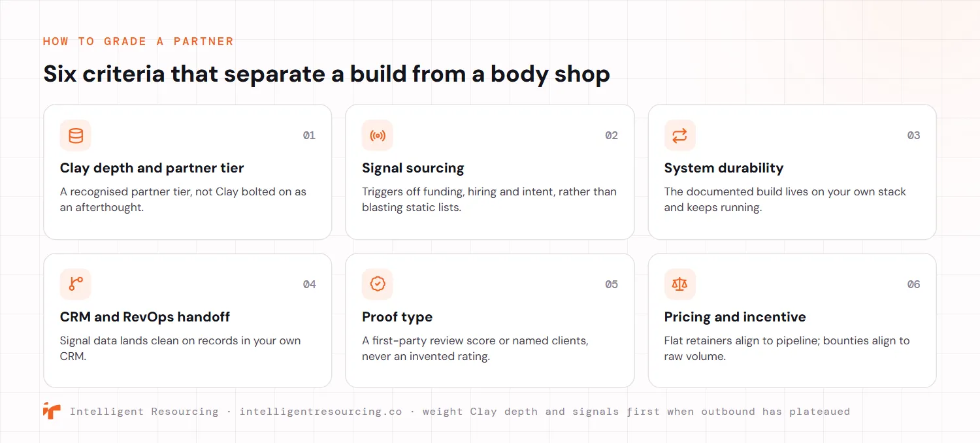The height and width of the screenshot is (443, 980).
Task: Click the git branch icon on CRM handoff card
Action: pyautogui.click(x=76, y=284)
